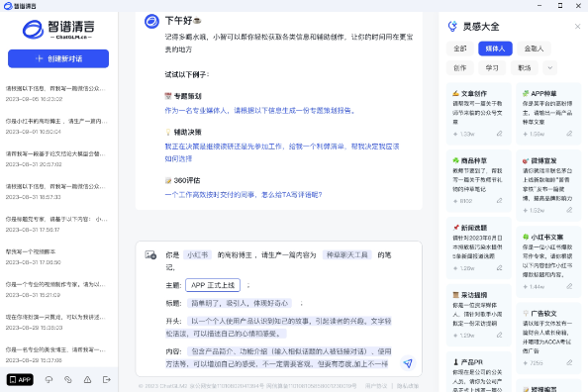Click the link icon in the sidebar footer
Viewport: 588px width, 392px height.
coord(68,379)
